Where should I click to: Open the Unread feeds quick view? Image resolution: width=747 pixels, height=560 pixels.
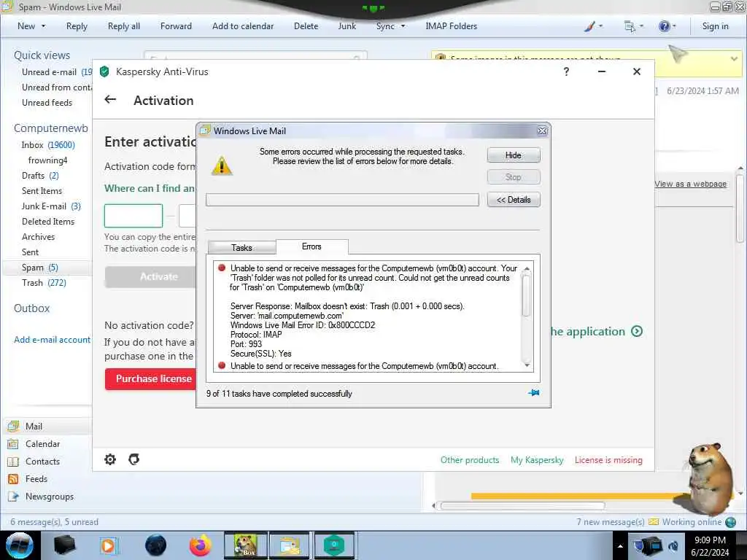pyautogui.click(x=47, y=102)
